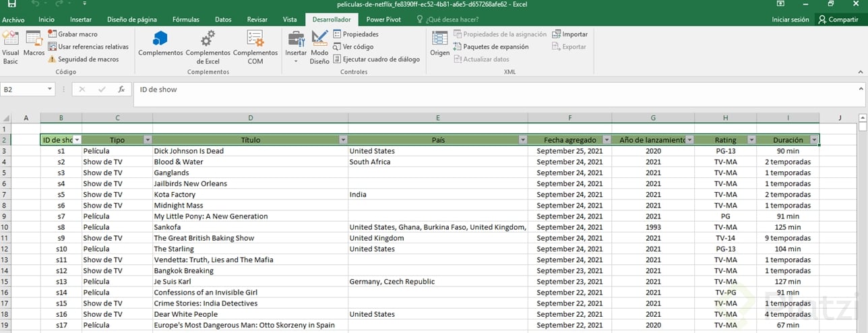
Task: Click the formula bar confirm check icon
Action: click(102, 89)
